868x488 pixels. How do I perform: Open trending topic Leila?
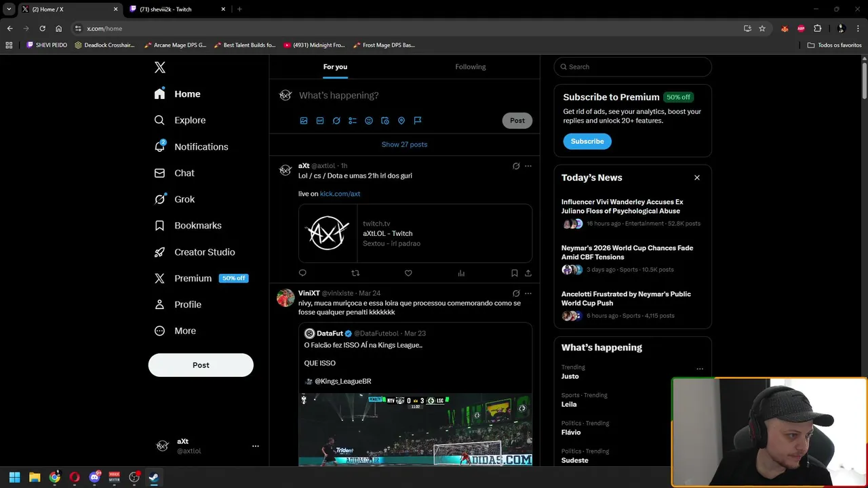569,404
